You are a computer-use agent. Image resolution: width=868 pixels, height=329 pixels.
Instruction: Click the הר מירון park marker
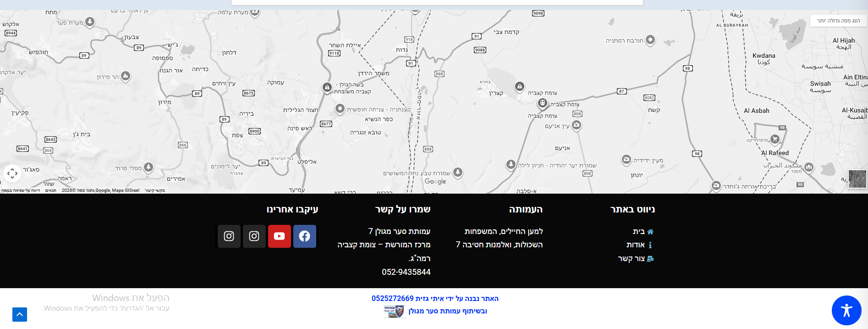click(x=126, y=76)
